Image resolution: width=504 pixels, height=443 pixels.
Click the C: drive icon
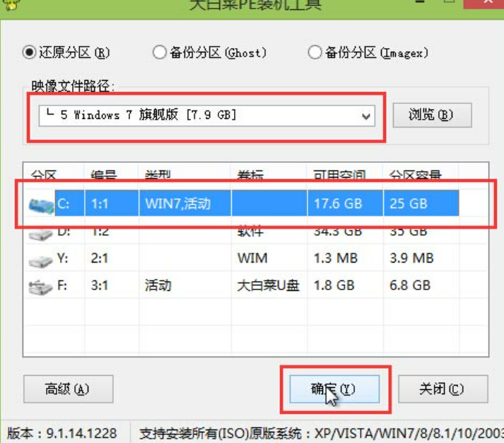(41, 205)
